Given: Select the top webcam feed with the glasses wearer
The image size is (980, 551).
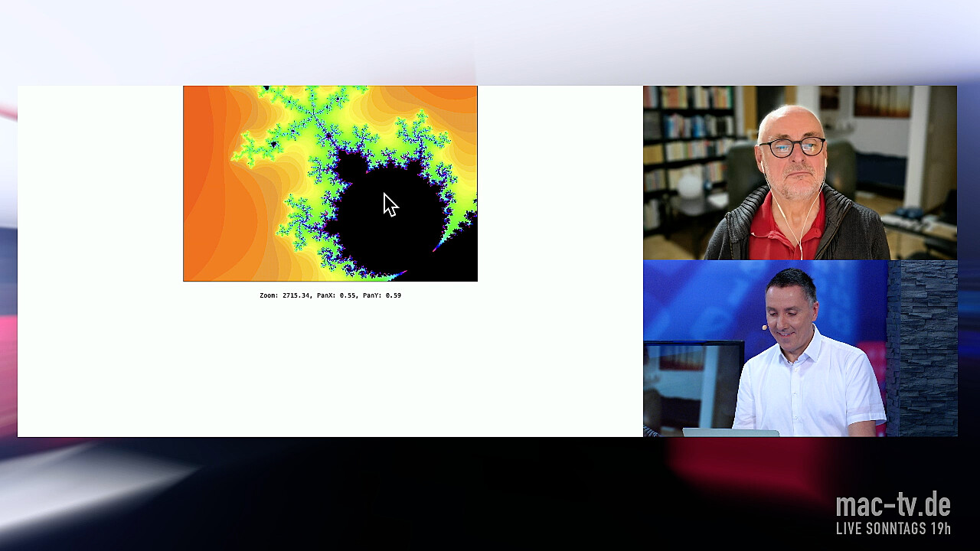Looking at the screenshot, I should tap(800, 173).
